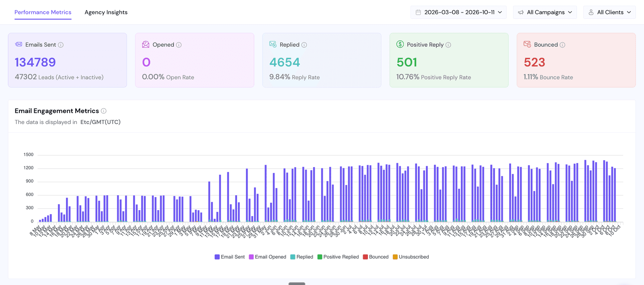The image size is (644, 285).
Task: Expand the All Campaigns dropdown
Action: point(545,12)
